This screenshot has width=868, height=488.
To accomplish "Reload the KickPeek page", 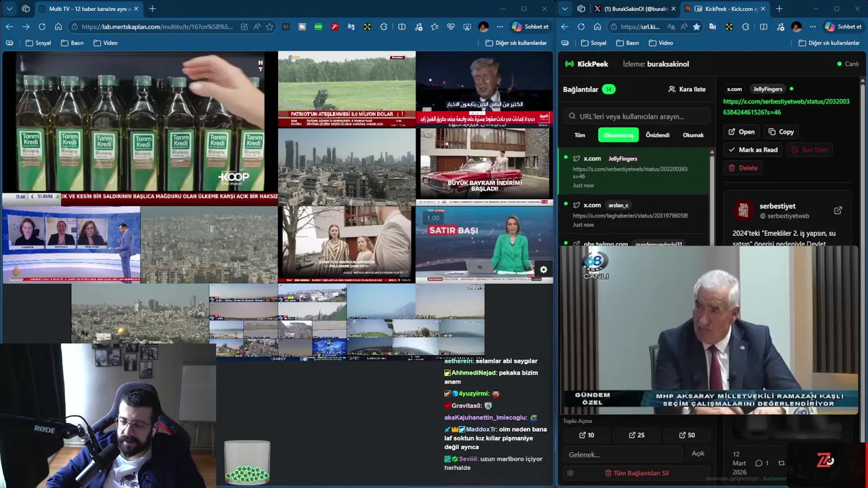I will (x=581, y=26).
